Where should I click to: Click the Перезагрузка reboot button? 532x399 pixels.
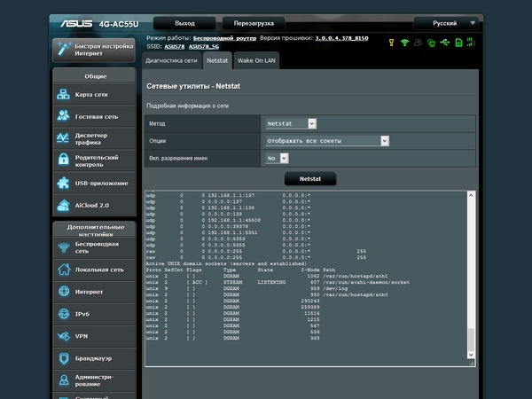[x=253, y=23]
